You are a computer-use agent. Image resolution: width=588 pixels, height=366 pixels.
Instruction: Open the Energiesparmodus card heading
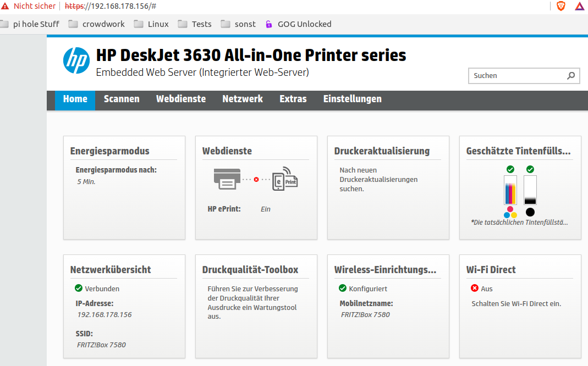(x=110, y=151)
